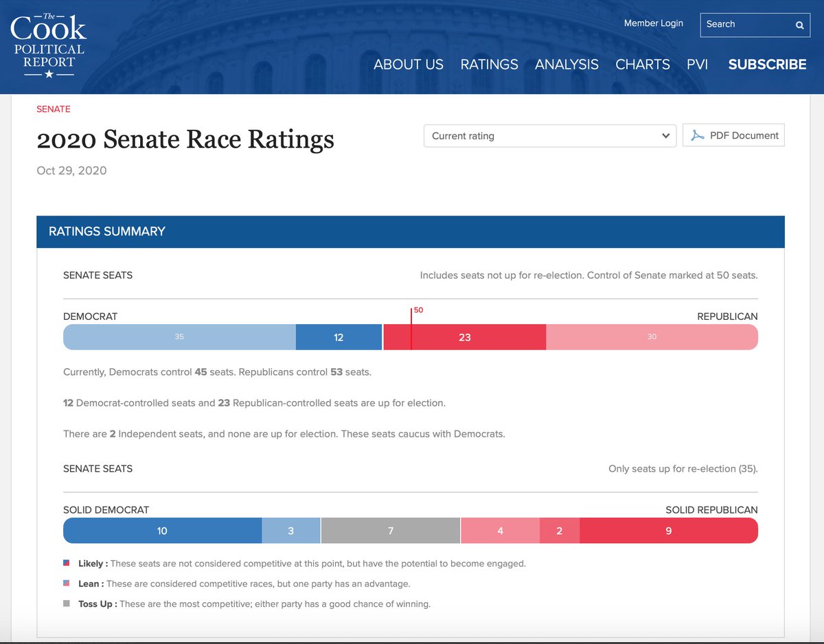Image resolution: width=824 pixels, height=644 pixels.
Task: Click the DEMOCRAT label above the bar
Action: (x=91, y=317)
